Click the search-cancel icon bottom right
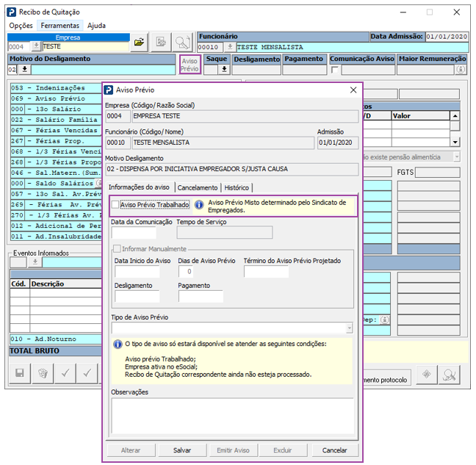 point(450,375)
